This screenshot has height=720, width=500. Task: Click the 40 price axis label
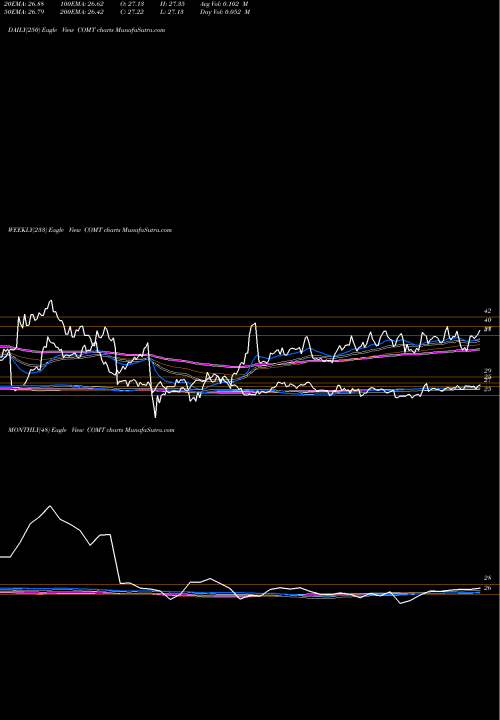488,320
